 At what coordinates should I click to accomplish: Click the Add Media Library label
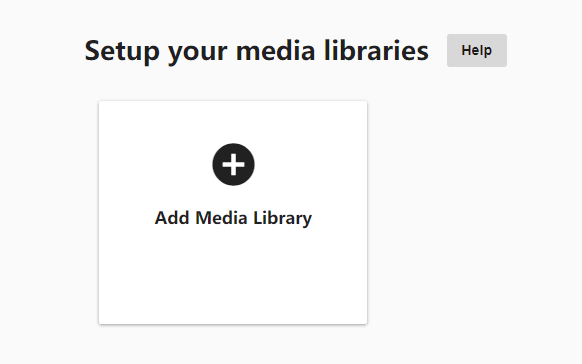pyautogui.click(x=233, y=218)
